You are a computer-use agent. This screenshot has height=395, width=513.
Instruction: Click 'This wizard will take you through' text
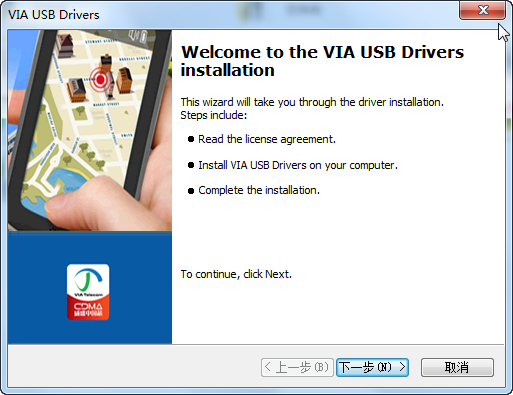click(258, 102)
